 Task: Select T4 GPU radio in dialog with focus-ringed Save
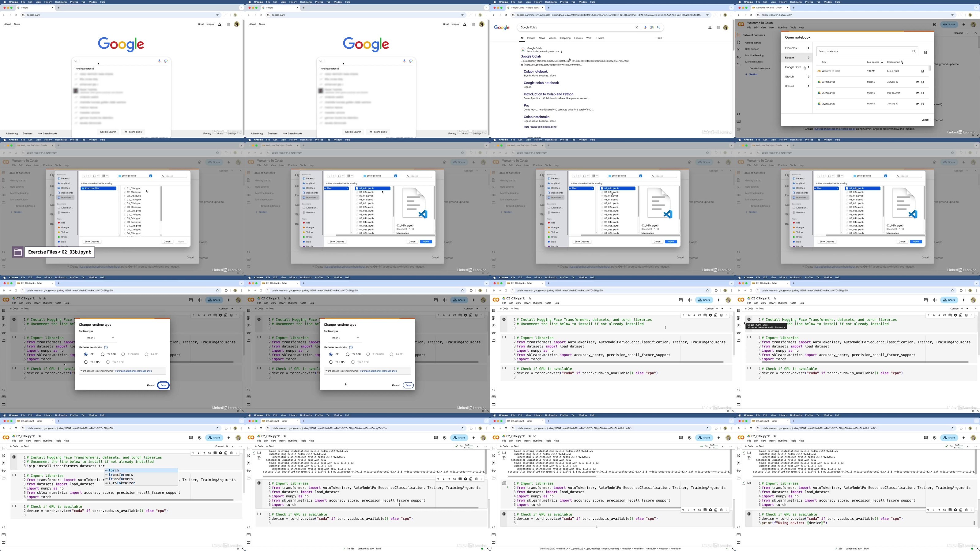(x=102, y=354)
